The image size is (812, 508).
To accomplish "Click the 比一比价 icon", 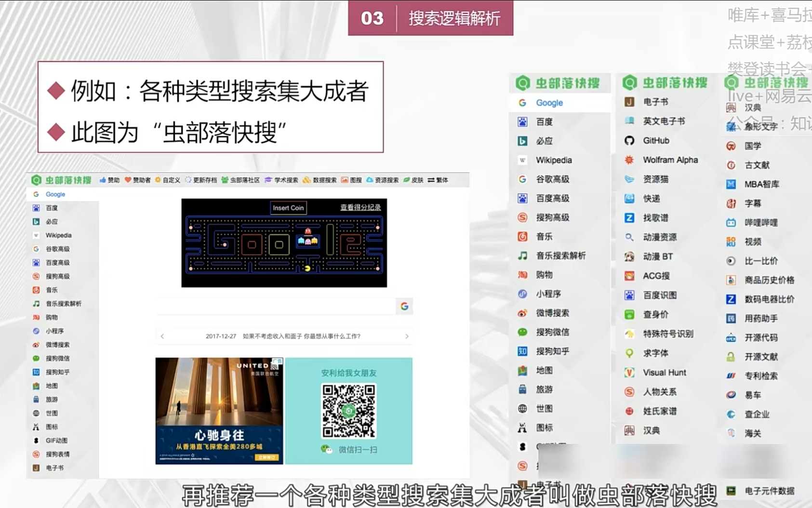I will coord(731,261).
